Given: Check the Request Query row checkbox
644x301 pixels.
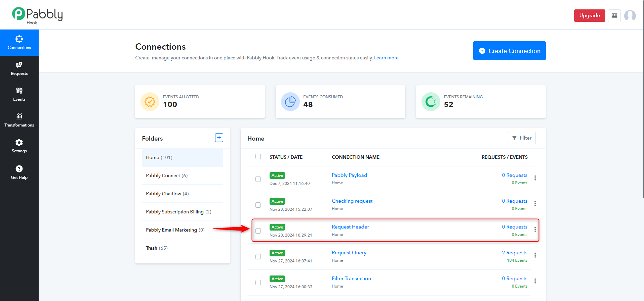Looking at the screenshot, I should [x=258, y=257].
